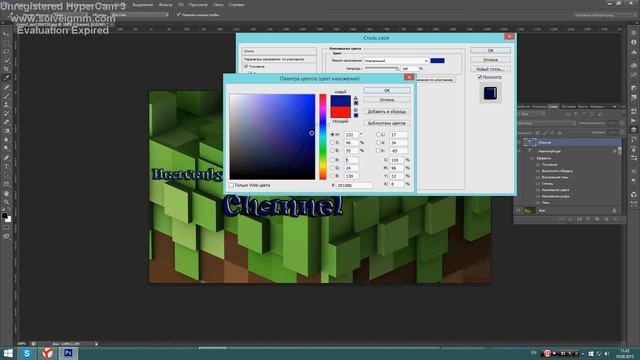Click the lock icon on the Фон layer
The height and width of the screenshot is (360, 640).
coord(614,211)
